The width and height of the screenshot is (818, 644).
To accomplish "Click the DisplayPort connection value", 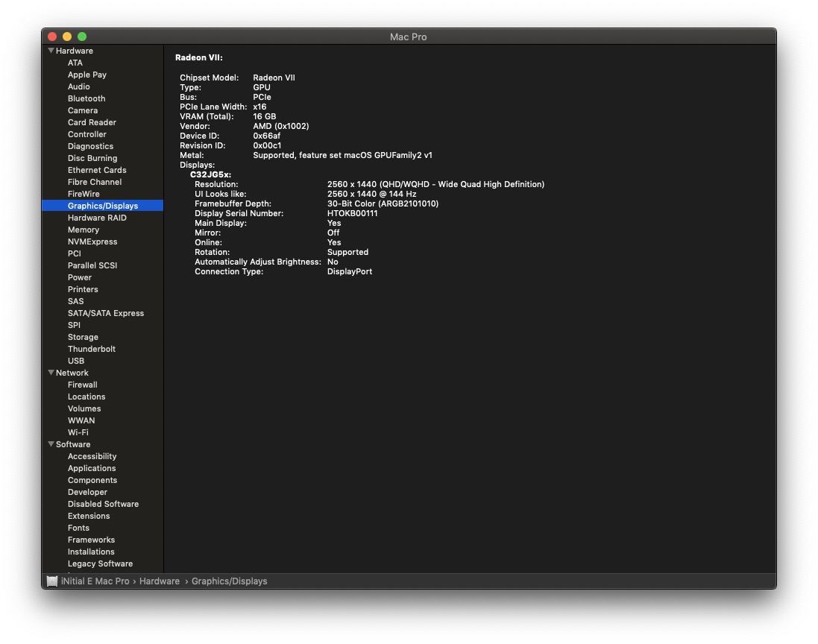I will click(350, 271).
